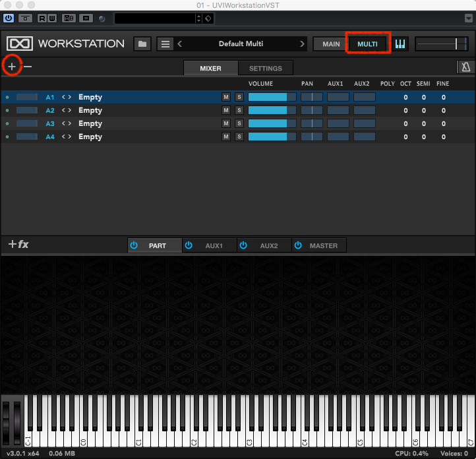Open the Default Multi preset name
The width and height of the screenshot is (476, 459).
(x=241, y=44)
